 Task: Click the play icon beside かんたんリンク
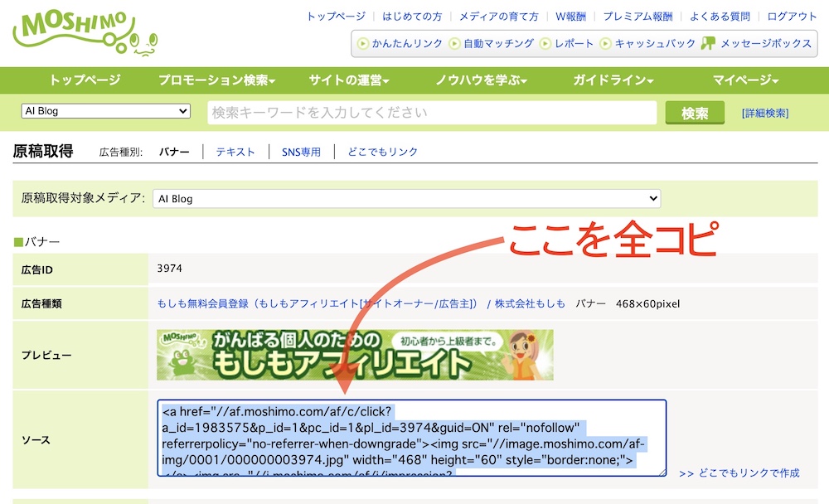(363, 43)
